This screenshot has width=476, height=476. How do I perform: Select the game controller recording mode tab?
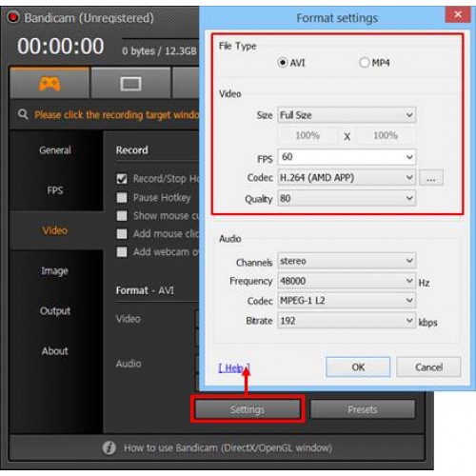pyautogui.click(x=50, y=84)
